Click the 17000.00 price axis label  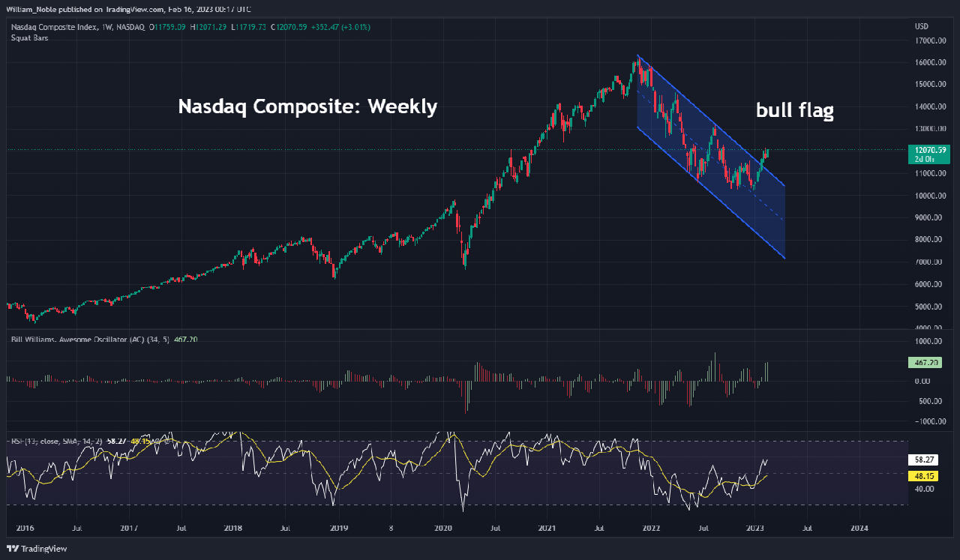point(928,40)
